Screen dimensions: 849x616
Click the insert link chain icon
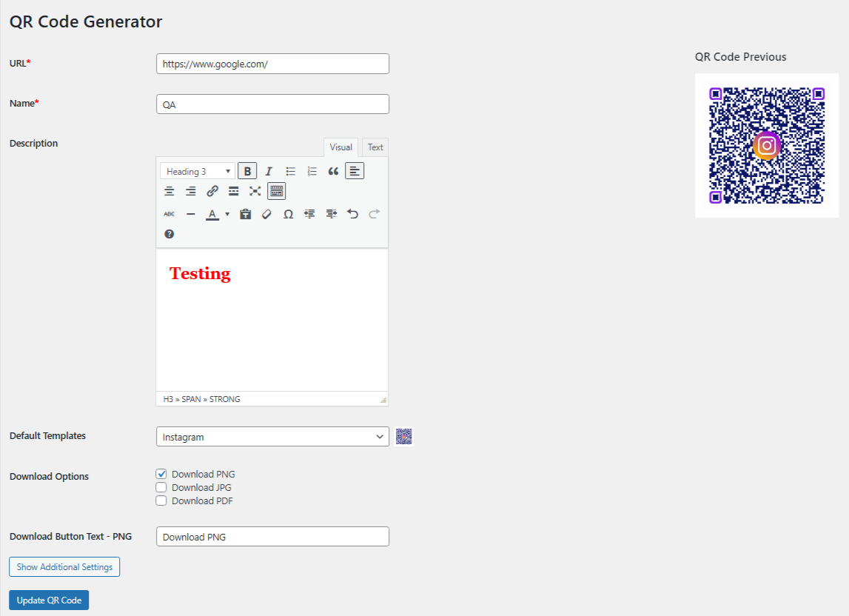[x=212, y=191]
